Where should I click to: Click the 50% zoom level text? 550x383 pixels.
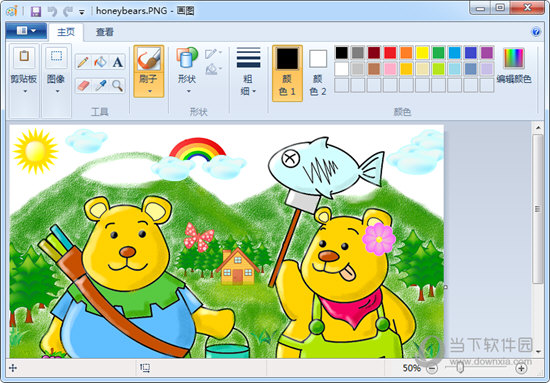[x=411, y=368]
